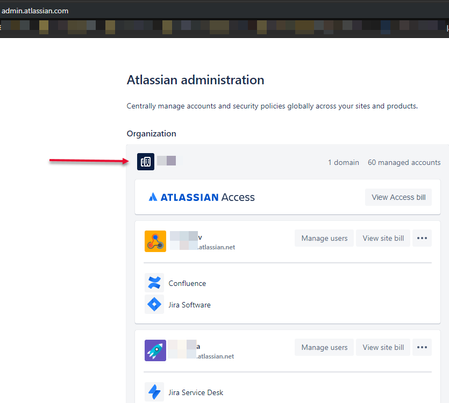The image size is (449, 403).
Task: Click the Confluence product label
Action: coord(187,283)
